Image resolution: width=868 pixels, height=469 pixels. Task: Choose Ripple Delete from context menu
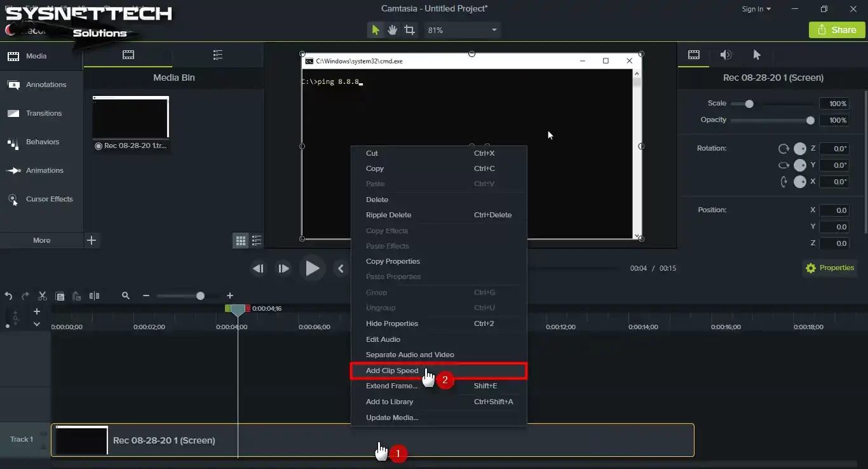[438, 215]
